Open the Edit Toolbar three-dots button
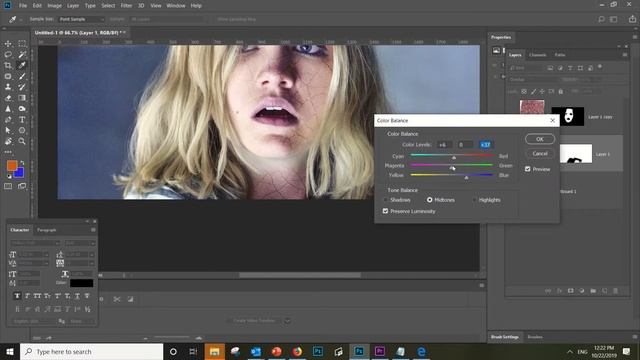The height and width of the screenshot is (360, 640). 8,152
